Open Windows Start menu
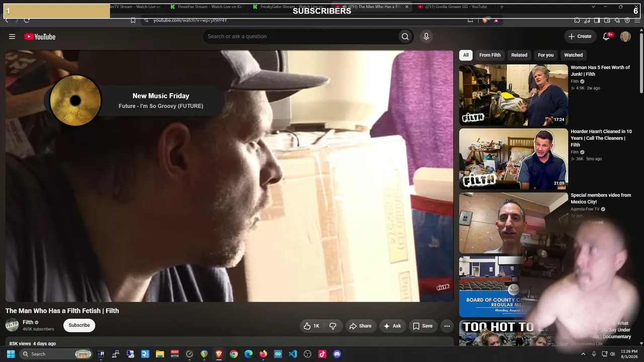The image size is (644, 362). pyautogui.click(x=11, y=354)
